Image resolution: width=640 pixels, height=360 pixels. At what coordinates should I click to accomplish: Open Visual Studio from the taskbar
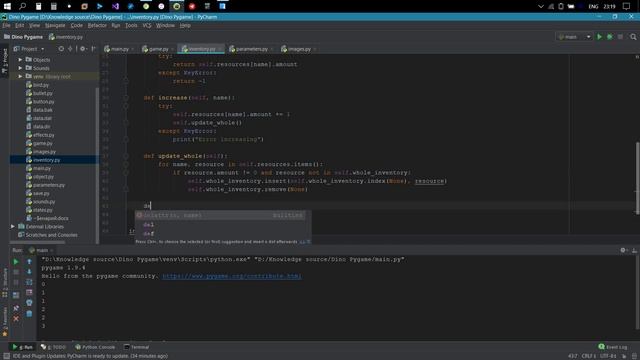click(x=115, y=6)
